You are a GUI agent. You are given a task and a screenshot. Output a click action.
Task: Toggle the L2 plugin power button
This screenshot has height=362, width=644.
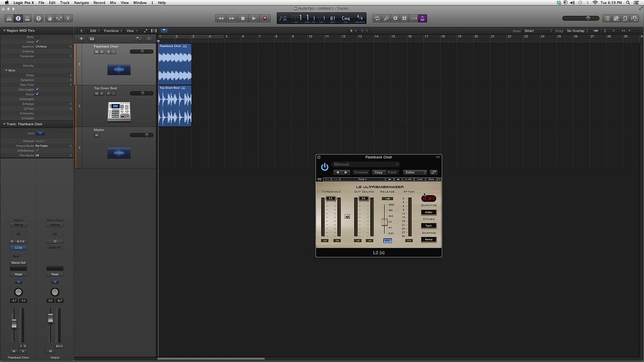pyautogui.click(x=325, y=167)
